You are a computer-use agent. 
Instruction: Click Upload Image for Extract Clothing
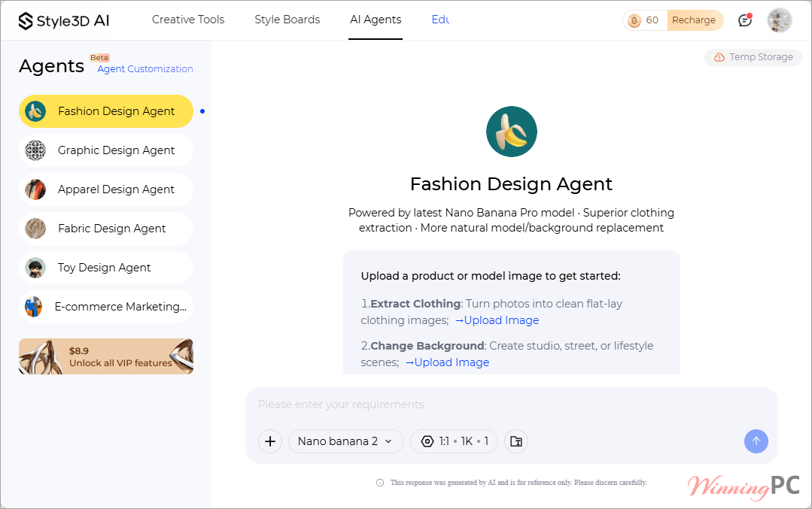pos(497,320)
